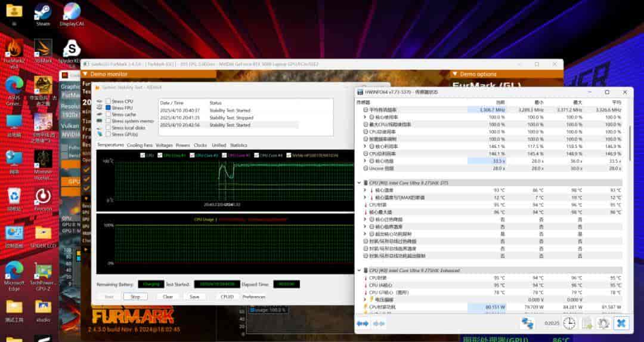Open the Control Panel desktop icon
Viewport: 644px width, 342px height.
[x=14, y=236]
